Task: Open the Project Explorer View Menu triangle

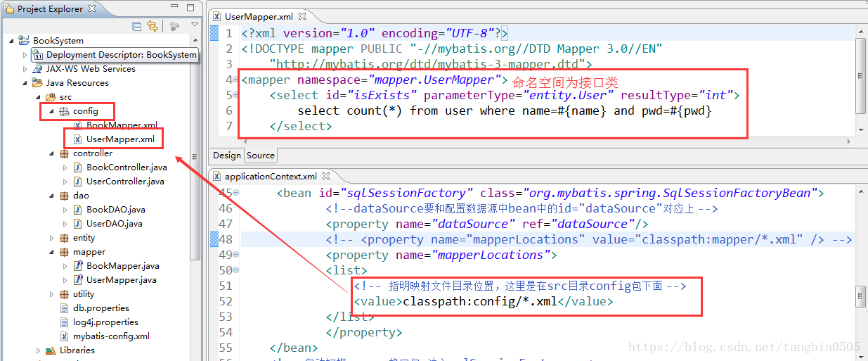Action: click(x=195, y=25)
